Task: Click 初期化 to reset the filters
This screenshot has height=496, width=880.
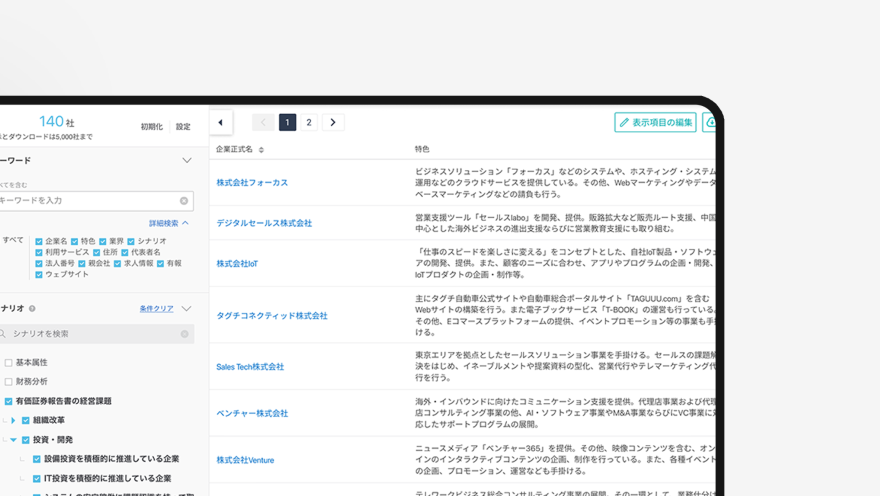Action: 152,127
